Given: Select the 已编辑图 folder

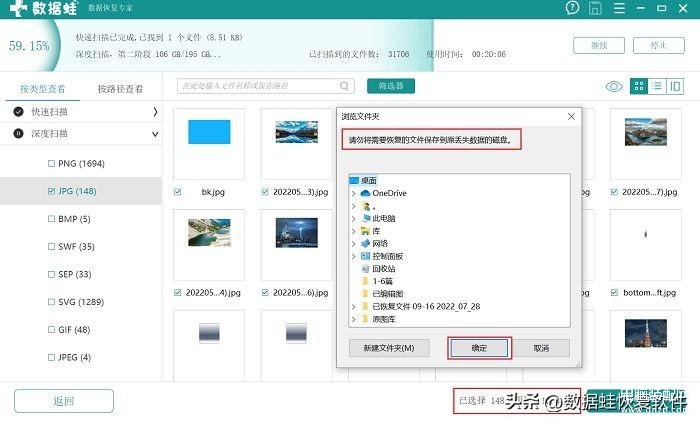Looking at the screenshot, I should (388, 294).
